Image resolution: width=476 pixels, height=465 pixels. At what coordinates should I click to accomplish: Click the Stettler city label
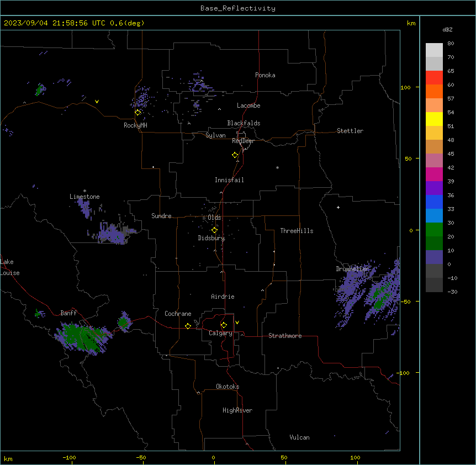click(x=350, y=131)
